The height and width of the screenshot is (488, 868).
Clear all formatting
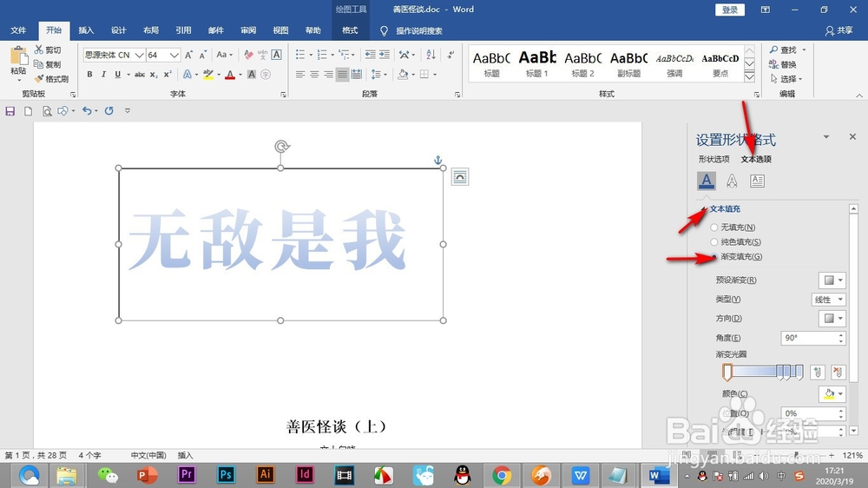248,55
